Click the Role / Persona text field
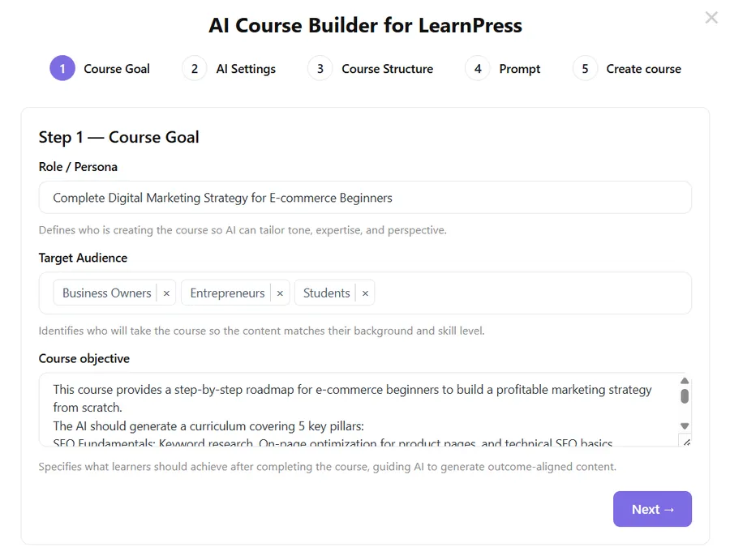This screenshot has height=560, width=730. point(365,197)
